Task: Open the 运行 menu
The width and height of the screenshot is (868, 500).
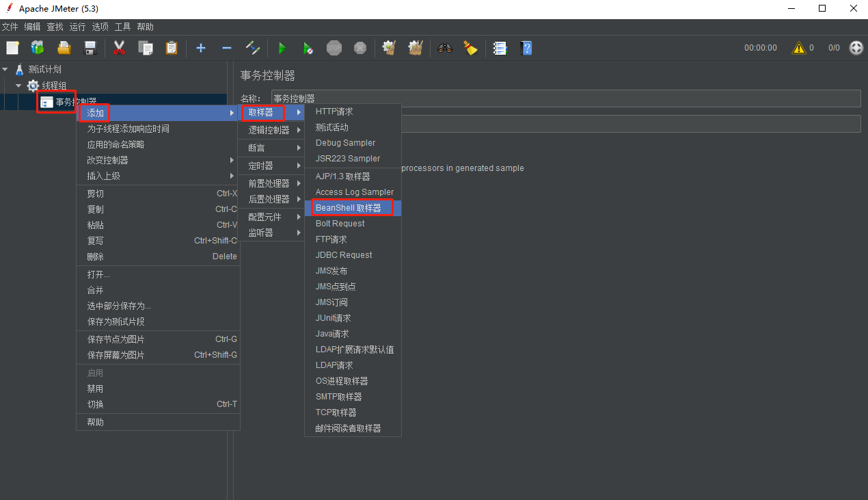Action: (77, 27)
